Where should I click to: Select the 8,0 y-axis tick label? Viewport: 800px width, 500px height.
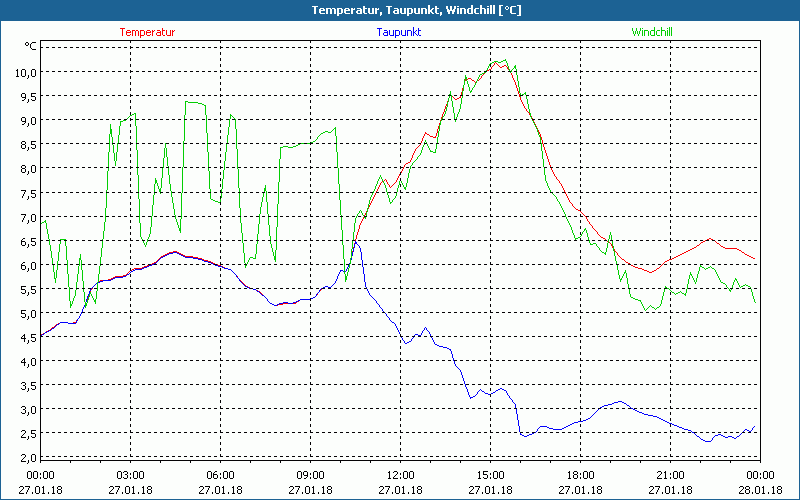[x=26, y=168]
